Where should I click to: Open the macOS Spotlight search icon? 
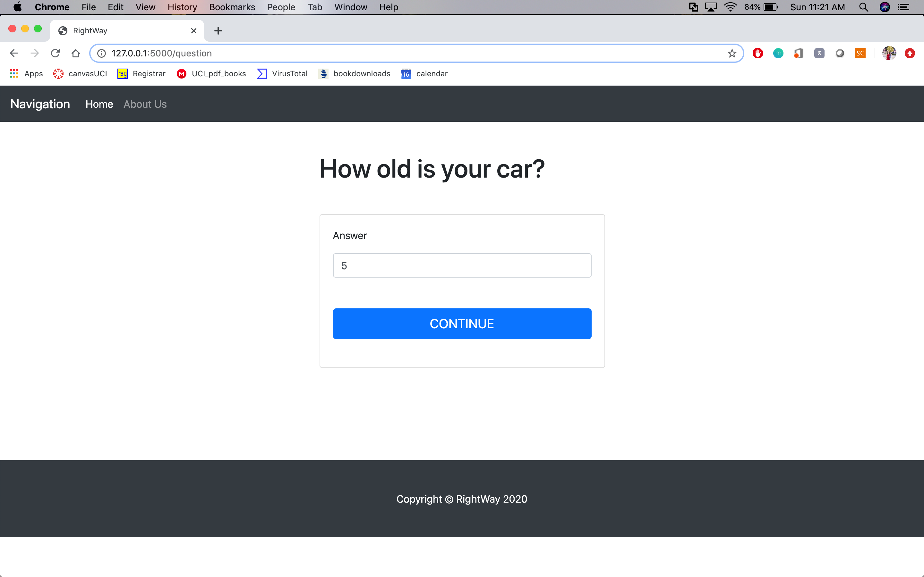click(x=863, y=7)
